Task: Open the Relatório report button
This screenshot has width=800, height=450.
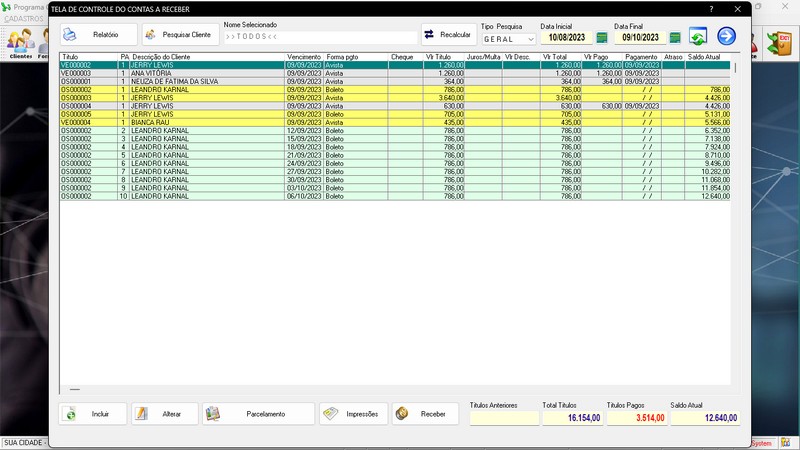Action: click(98, 35)
